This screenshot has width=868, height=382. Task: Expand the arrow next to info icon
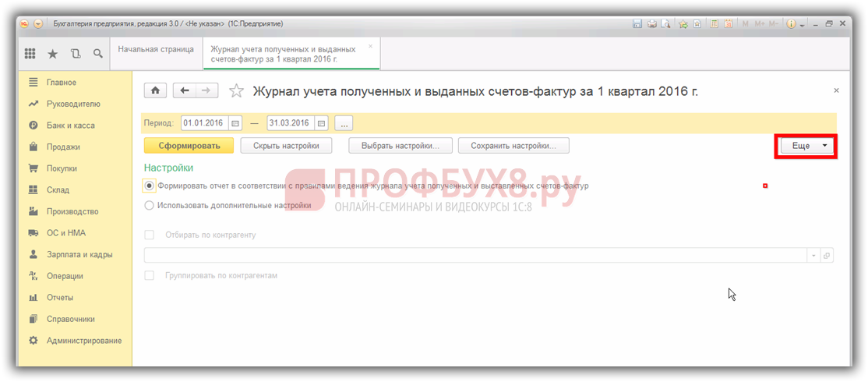(x=801, y=25)
